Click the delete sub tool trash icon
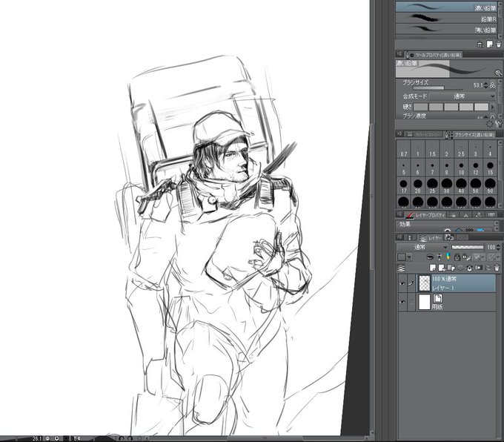This screenshot has width=504, height=442. click(499, 44)
